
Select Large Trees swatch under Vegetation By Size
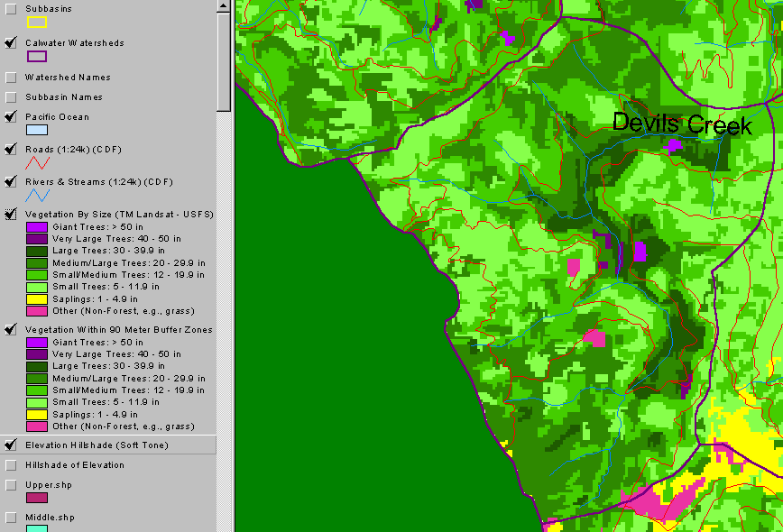coord(37,251)
